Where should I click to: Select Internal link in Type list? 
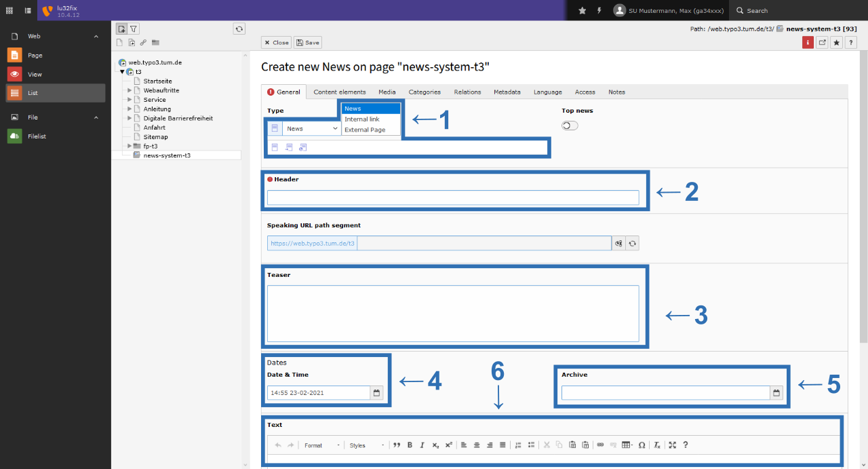(371, 119)
